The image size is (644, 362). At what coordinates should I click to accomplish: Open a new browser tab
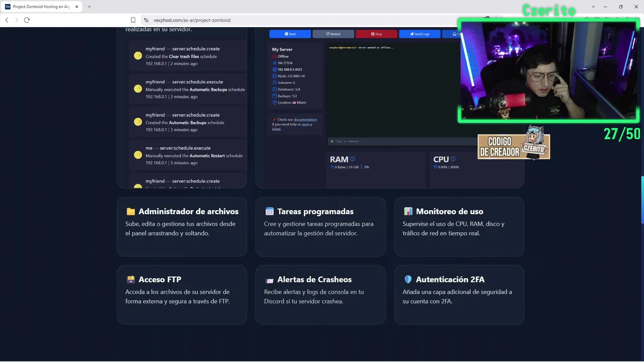(x=89, y=7)
